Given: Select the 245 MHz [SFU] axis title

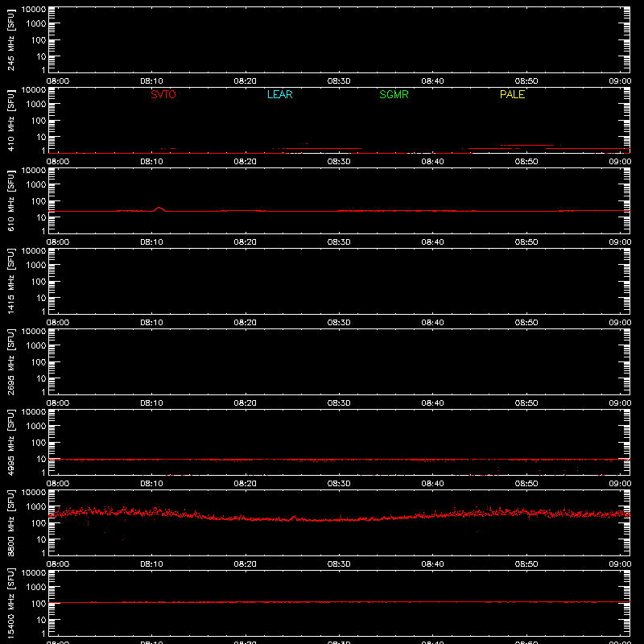Looking at the screenshot, I should 10,39.
